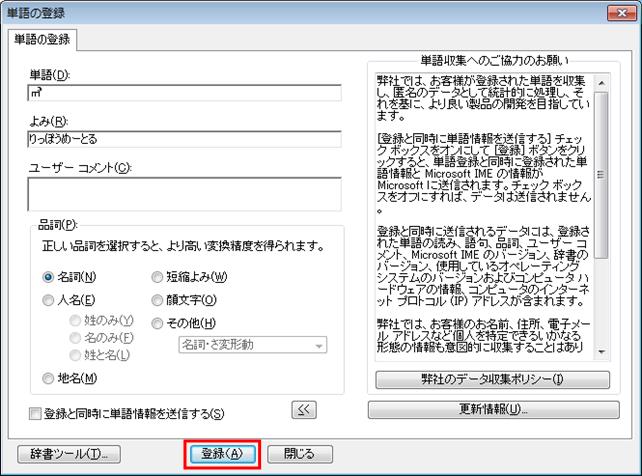
Task: Click the 登録(A) button
Action: tap(222, 454)
